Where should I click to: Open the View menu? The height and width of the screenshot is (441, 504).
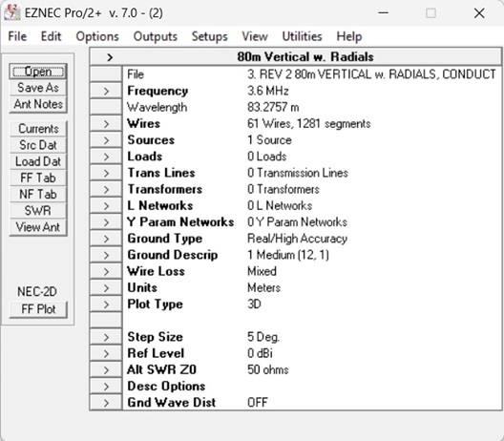255,36
